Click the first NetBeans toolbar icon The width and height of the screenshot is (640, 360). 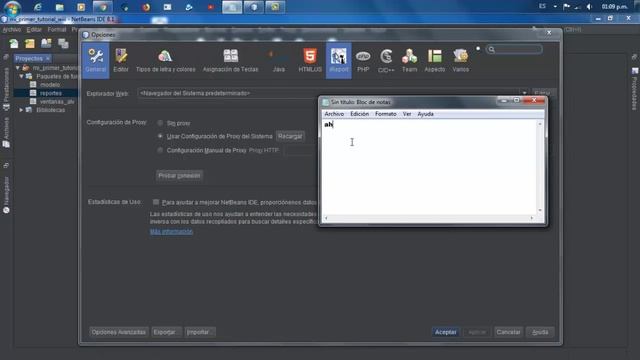point(13,43)
